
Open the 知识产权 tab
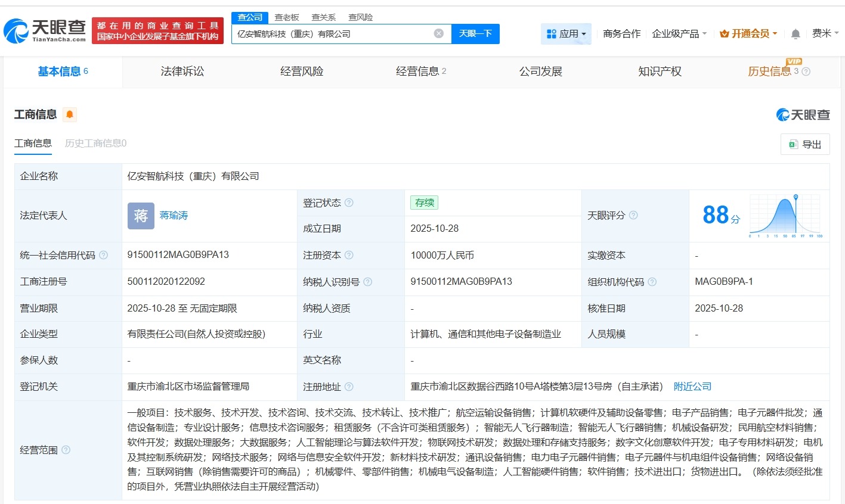pyautogui.click(x=660, y=71)
